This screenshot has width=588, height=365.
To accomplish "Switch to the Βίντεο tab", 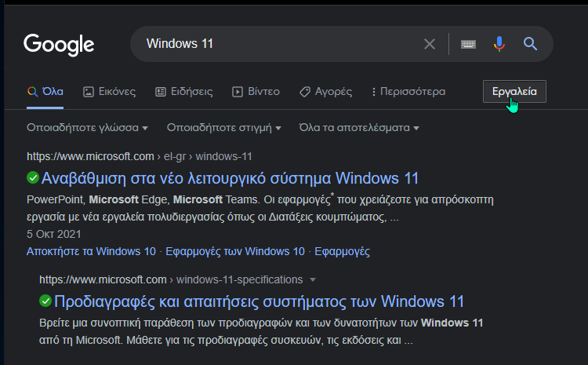I will pyautogui.click(x=256, y=92).
